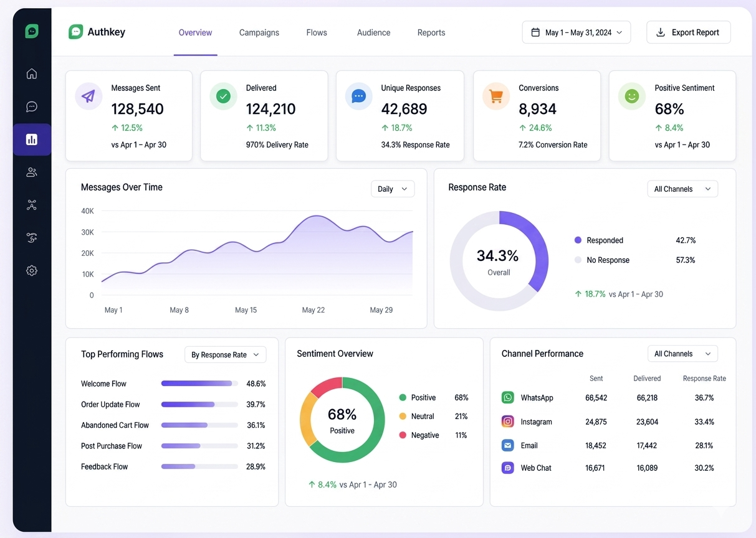Go to the Audience tab

coord(374,32)
